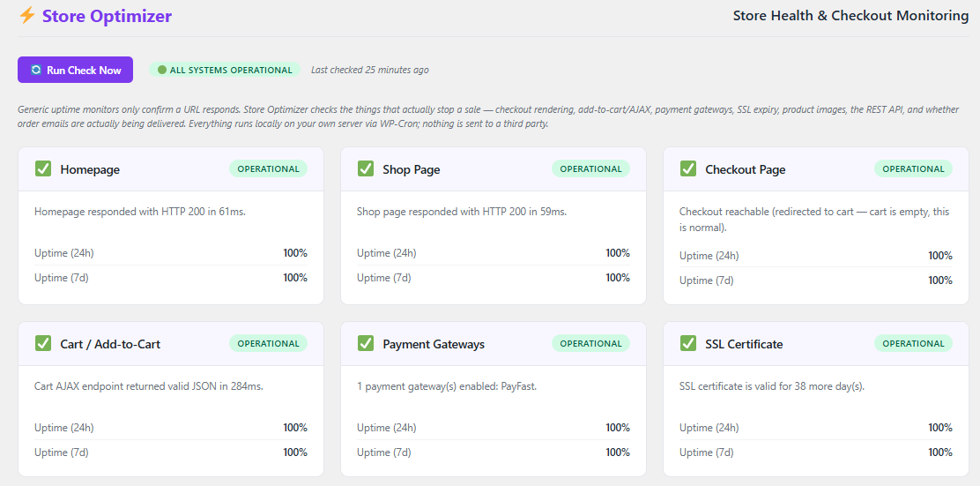Click the green checkmark icon on Checkout Page card
Viewport: 980px width, 486px height.
point(688,168)
